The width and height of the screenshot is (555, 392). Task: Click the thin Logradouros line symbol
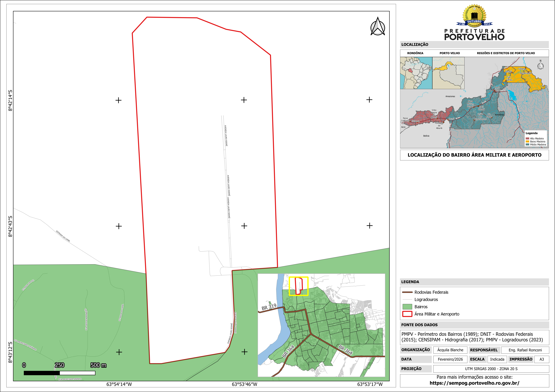[407, 299]
